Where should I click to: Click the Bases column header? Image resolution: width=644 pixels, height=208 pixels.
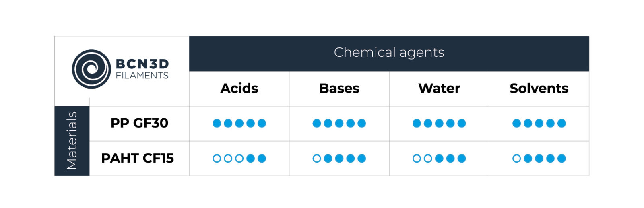(x=339, y=89)
